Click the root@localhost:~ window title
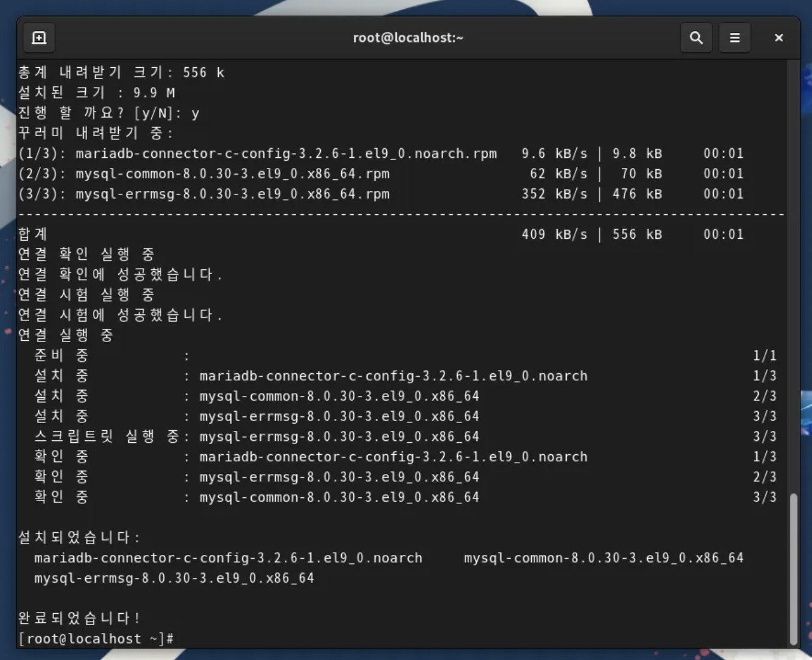The height and width of the screenshot is (660, 812). (x=408, y=38)
